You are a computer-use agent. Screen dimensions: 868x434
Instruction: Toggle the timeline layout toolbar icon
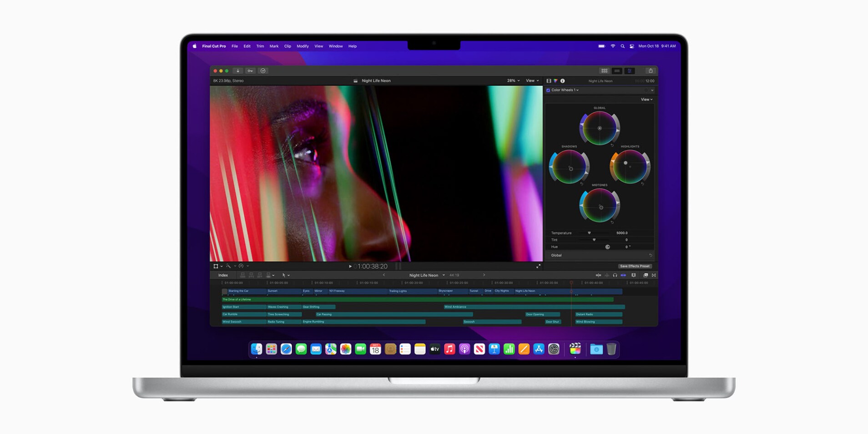pyautogui.click(x=617, y=71)
